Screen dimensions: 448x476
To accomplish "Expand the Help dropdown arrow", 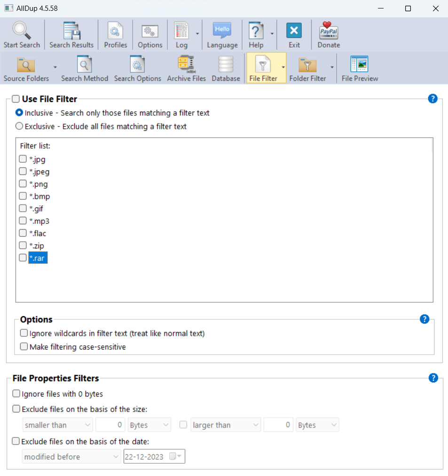I will click(272, 34).
